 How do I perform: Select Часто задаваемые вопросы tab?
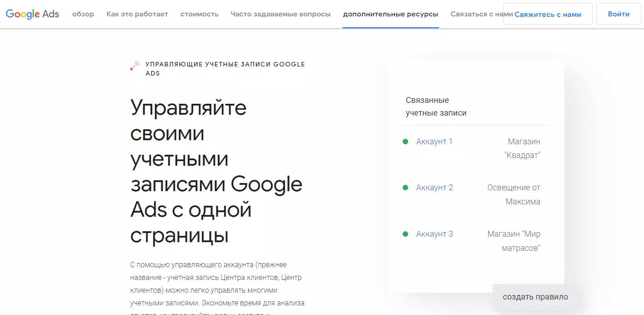point(281,14)
